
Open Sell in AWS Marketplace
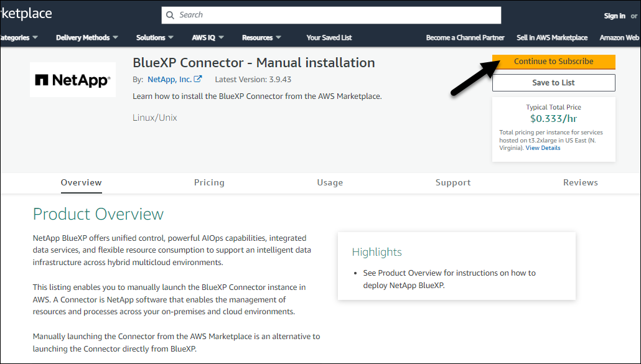(552, 37)
